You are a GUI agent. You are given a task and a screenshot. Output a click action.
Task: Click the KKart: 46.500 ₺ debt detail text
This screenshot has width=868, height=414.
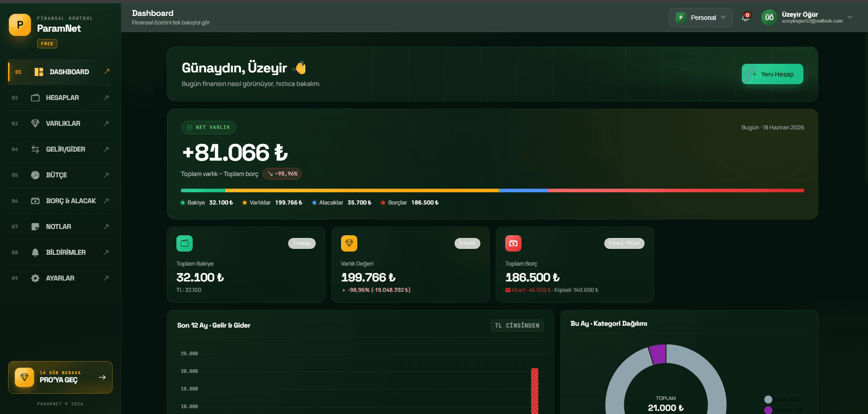528,290
